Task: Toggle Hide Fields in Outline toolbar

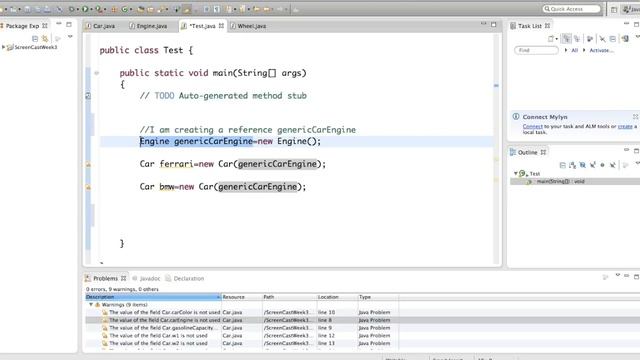Action: tap(583, 165)
